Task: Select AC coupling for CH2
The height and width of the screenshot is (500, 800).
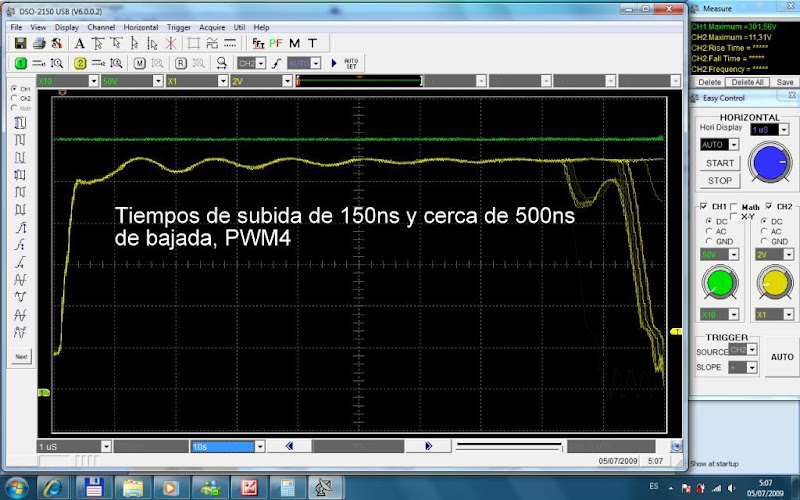Action: point(764,232)
